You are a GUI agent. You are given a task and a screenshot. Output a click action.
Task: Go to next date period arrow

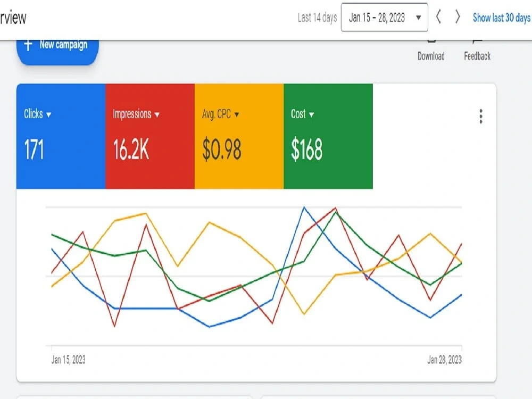[x=458, y=16]
